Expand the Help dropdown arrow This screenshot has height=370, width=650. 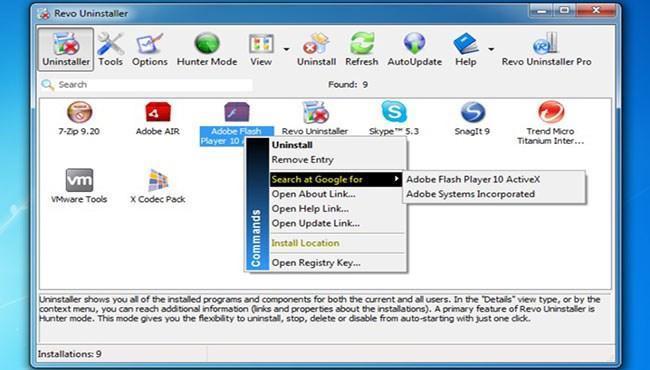(491, 49)
